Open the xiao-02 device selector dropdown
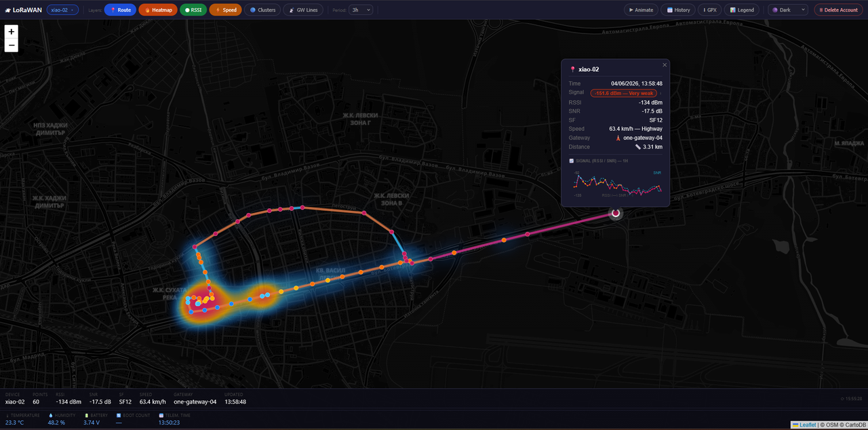Screen dimensions: 868x430 (62, 10)
